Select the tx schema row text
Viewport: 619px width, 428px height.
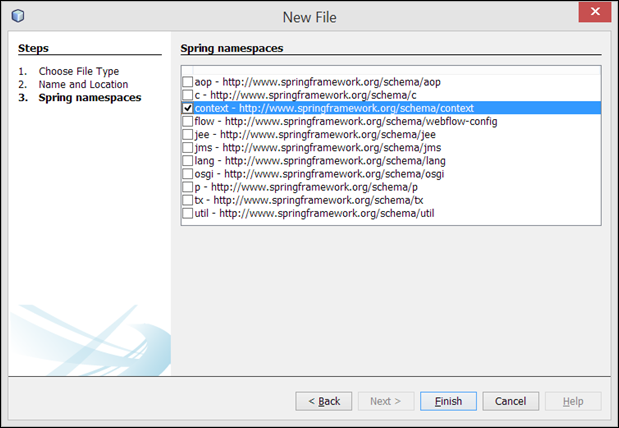[x=309, y=200]
